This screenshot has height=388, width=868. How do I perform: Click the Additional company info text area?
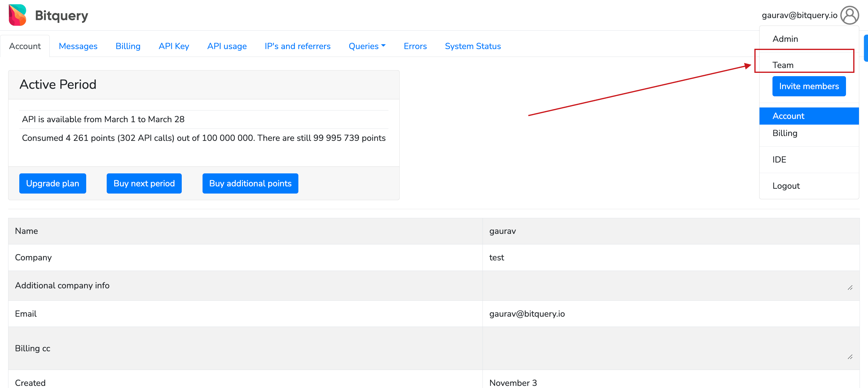click(x=671, y=285)
